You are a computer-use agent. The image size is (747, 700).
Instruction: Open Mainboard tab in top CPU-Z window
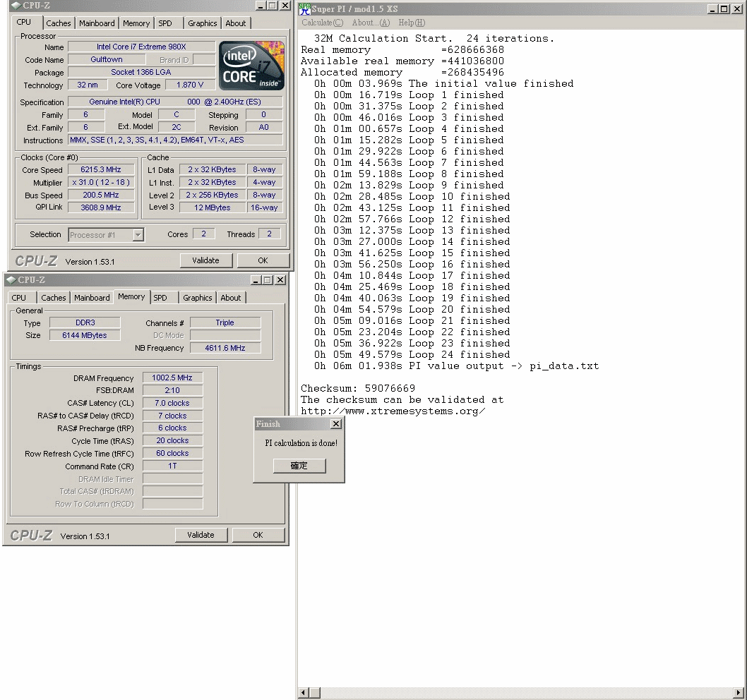coord(97,23)
